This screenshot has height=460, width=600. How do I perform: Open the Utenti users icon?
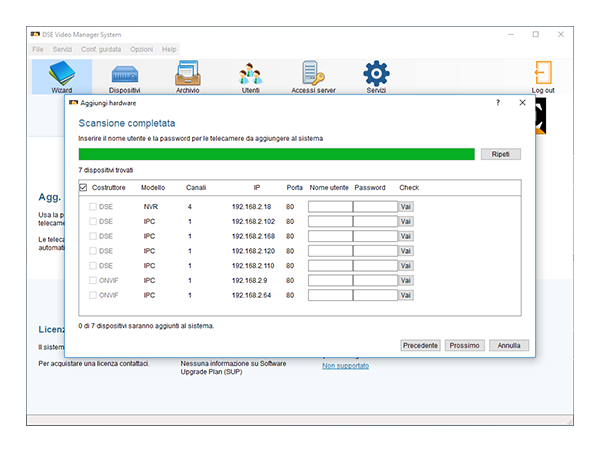point(251,76)
